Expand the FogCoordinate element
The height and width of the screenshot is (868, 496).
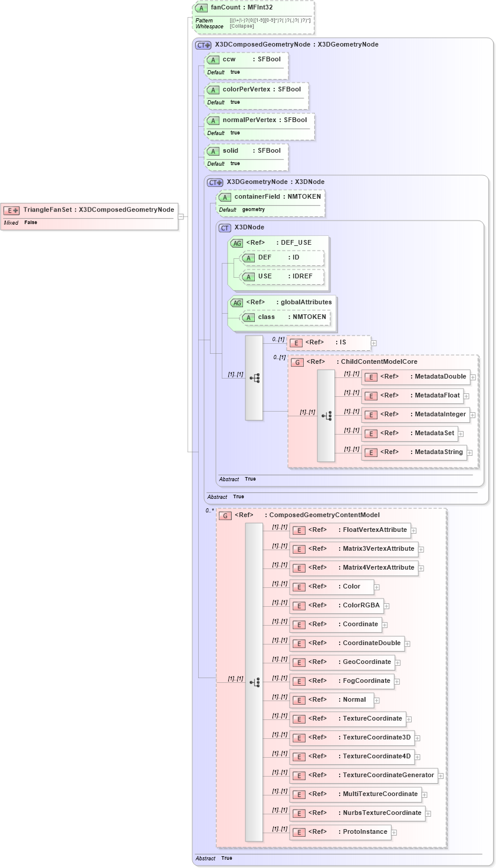[398, 682]
